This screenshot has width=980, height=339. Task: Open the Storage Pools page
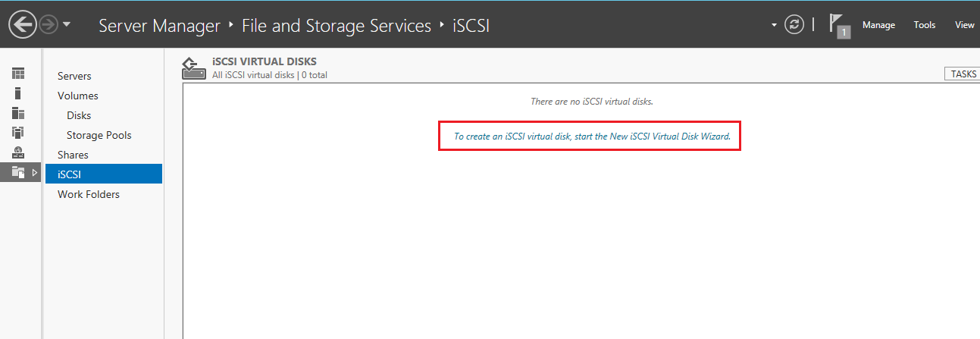click(x=99, y=135)
